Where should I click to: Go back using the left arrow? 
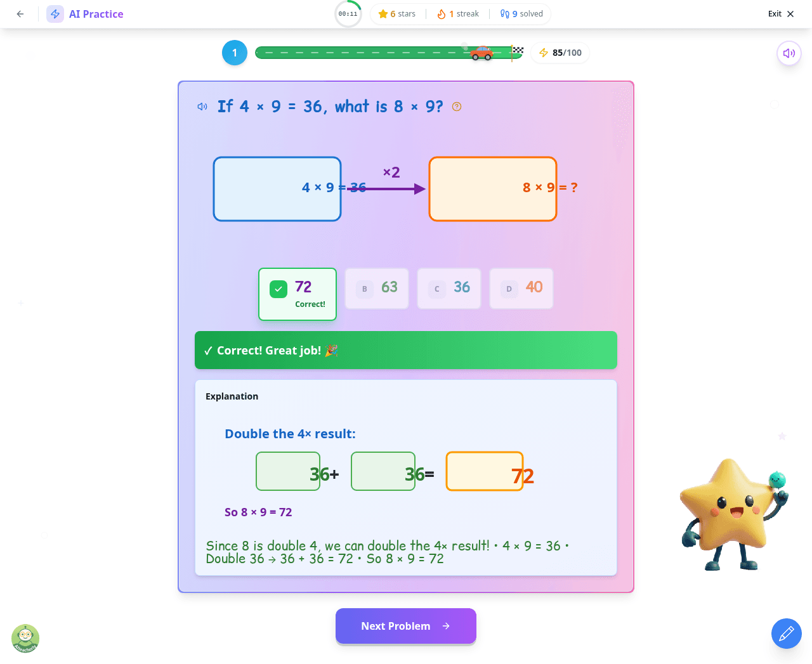pyautogui.click(x=20, y=14)
